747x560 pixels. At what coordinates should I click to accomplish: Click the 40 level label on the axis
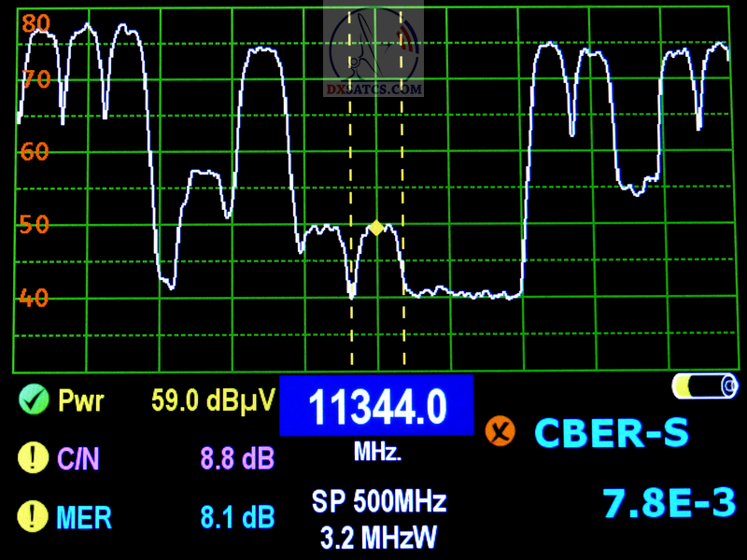point(35,299)
